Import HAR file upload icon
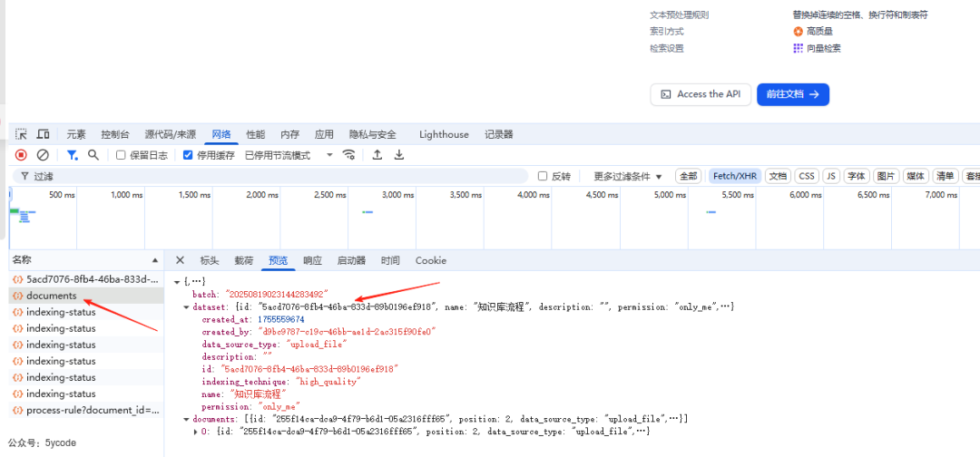The width and height of the screenshot is (980, 457). [377, 155]
